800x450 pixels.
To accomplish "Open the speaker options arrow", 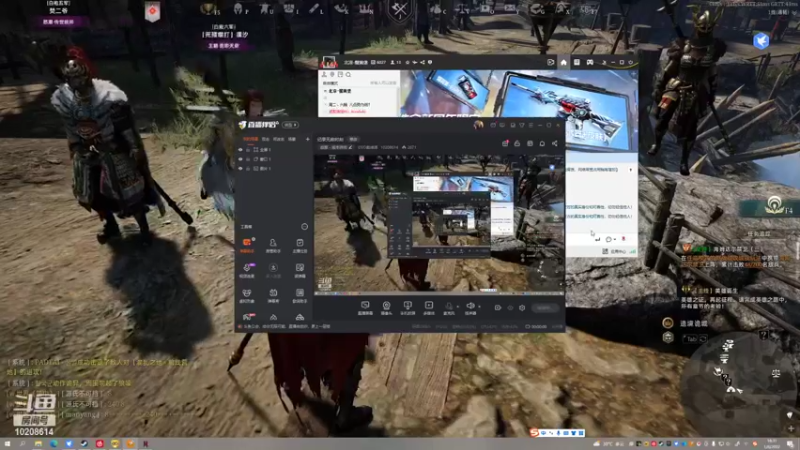I will click(480, 307).
